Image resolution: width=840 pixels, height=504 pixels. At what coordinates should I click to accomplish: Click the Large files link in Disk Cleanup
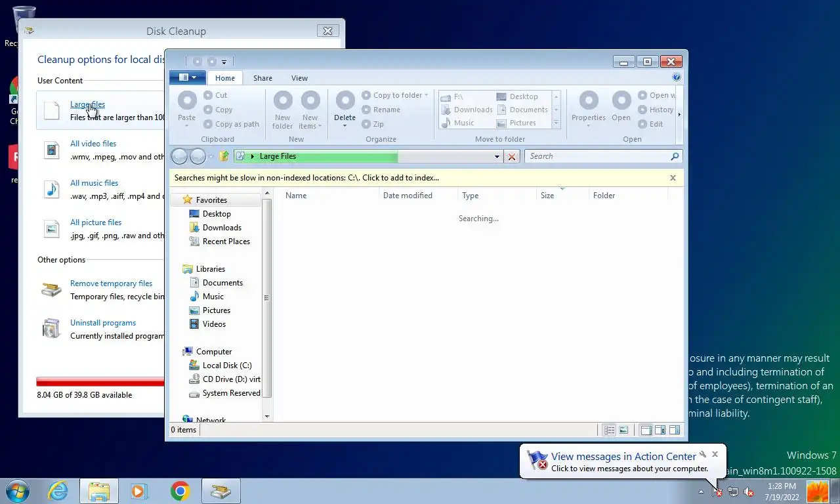(87, 104)
